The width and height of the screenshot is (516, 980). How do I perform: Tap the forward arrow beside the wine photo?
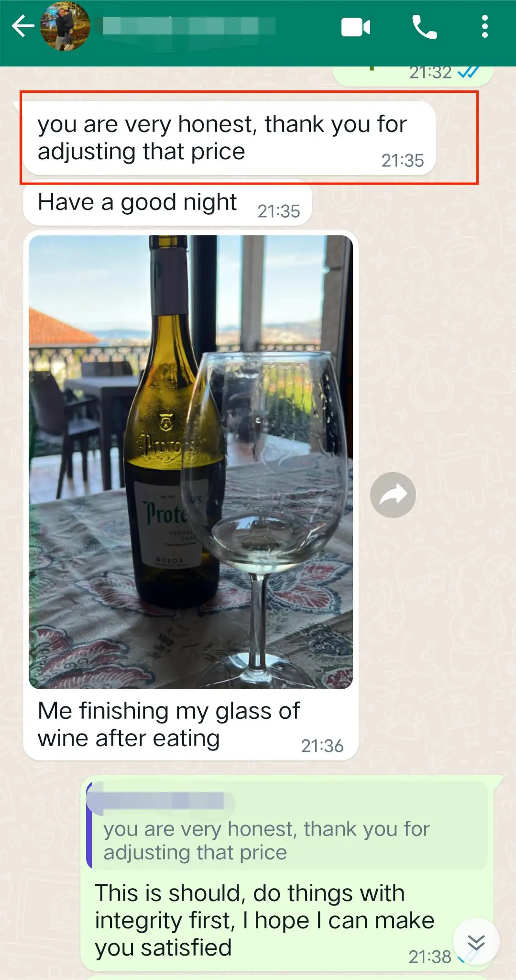(393, 495)
